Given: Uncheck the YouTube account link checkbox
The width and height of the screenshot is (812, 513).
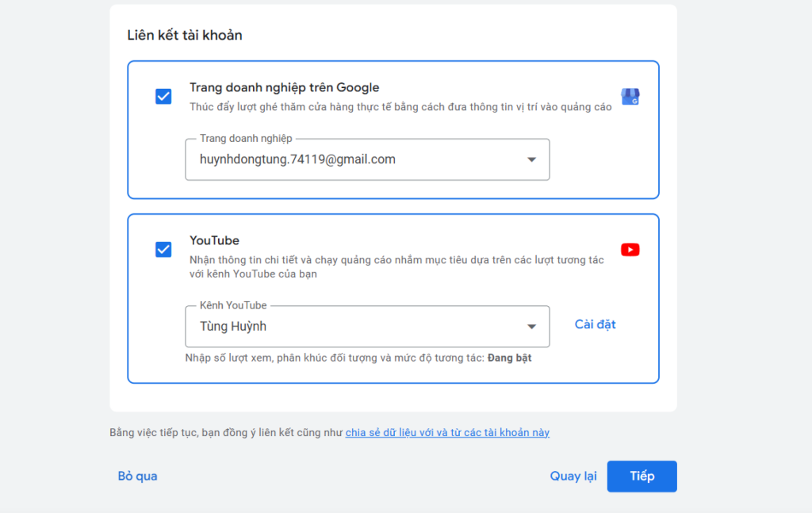Looking at the screenshot, I should click(163, 250).
